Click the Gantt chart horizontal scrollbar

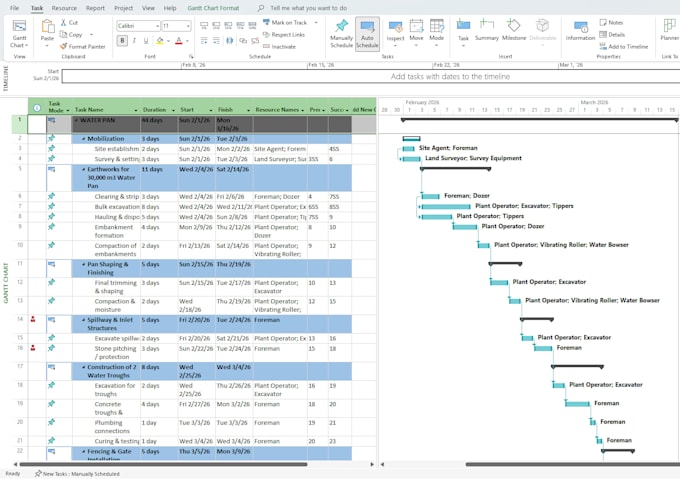572,464
